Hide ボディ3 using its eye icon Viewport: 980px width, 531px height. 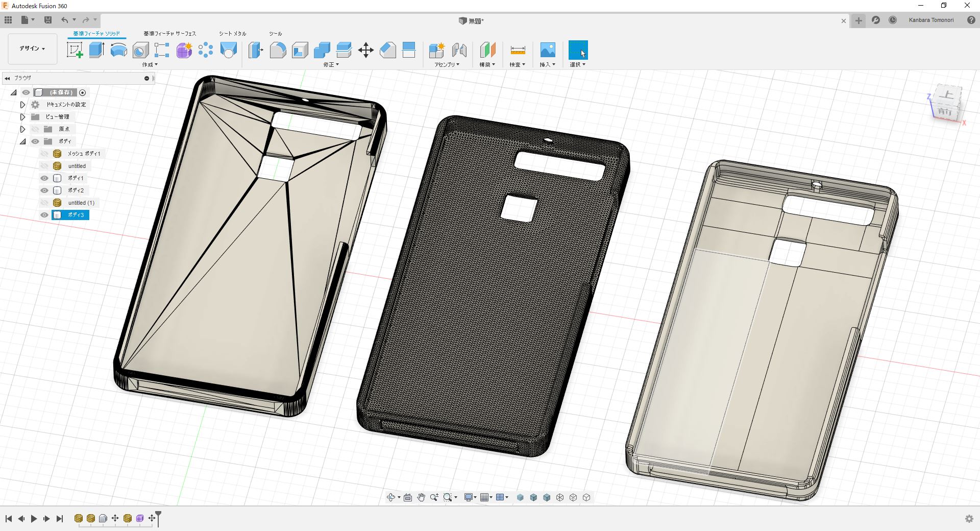click(x=44, y=215)
